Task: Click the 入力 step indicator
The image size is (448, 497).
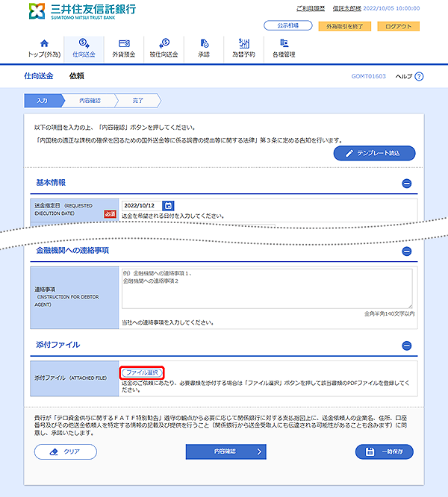Action: click(43, 101)
